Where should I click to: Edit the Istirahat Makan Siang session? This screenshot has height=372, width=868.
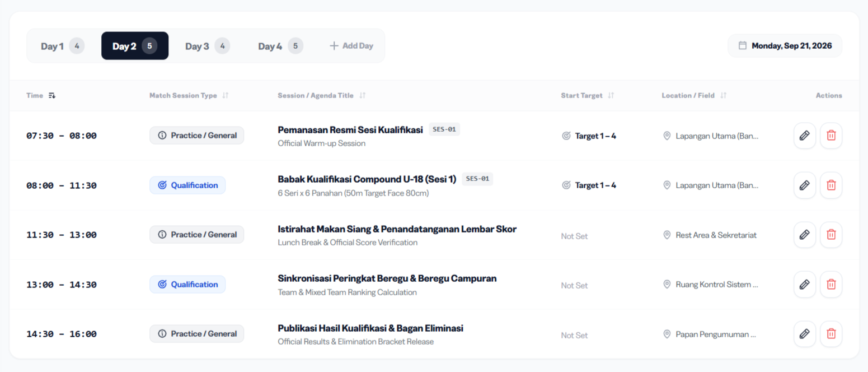[804, 235]
